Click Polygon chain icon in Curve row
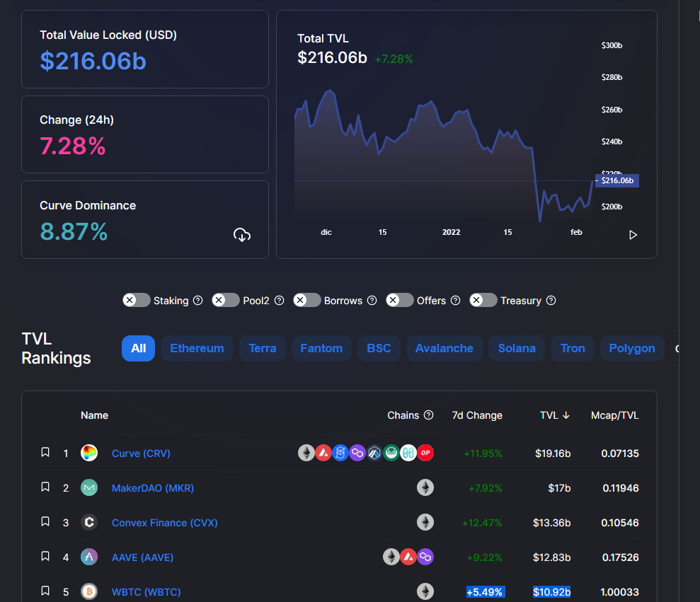The image size is (700, 602). [357, 453]
